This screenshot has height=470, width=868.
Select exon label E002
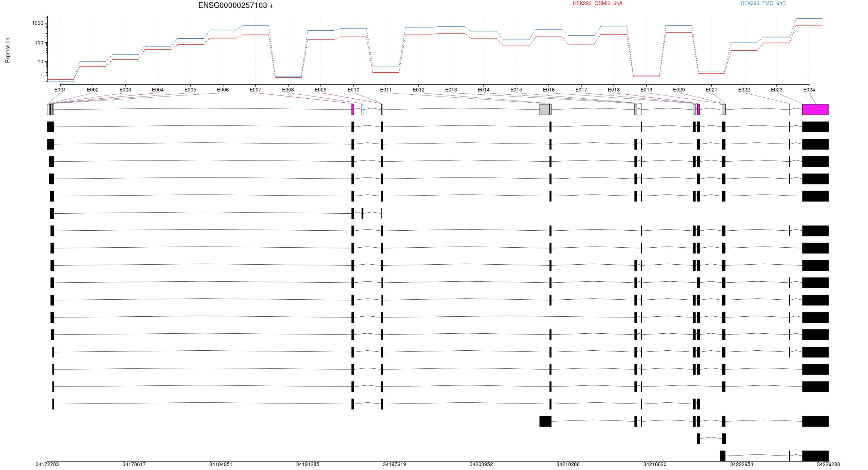click(93, 90)
